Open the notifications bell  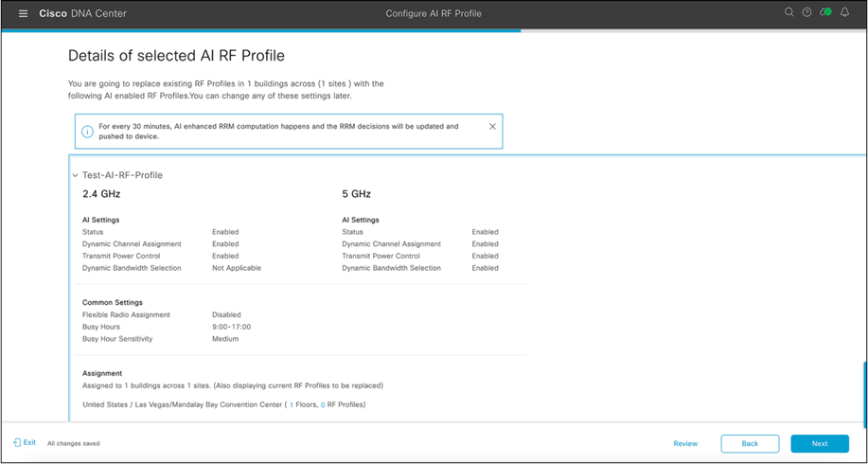tap(844, 12)
